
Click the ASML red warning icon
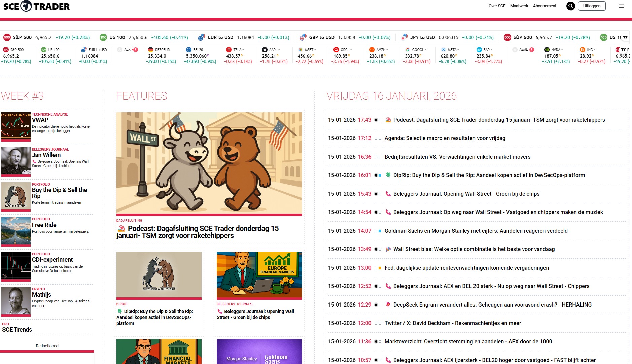[532, 50]
